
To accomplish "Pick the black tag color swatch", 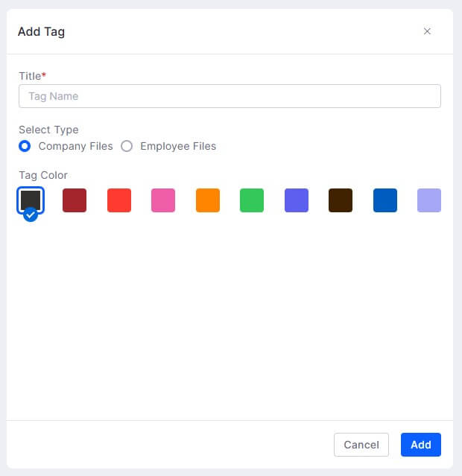I will (31, 200).
